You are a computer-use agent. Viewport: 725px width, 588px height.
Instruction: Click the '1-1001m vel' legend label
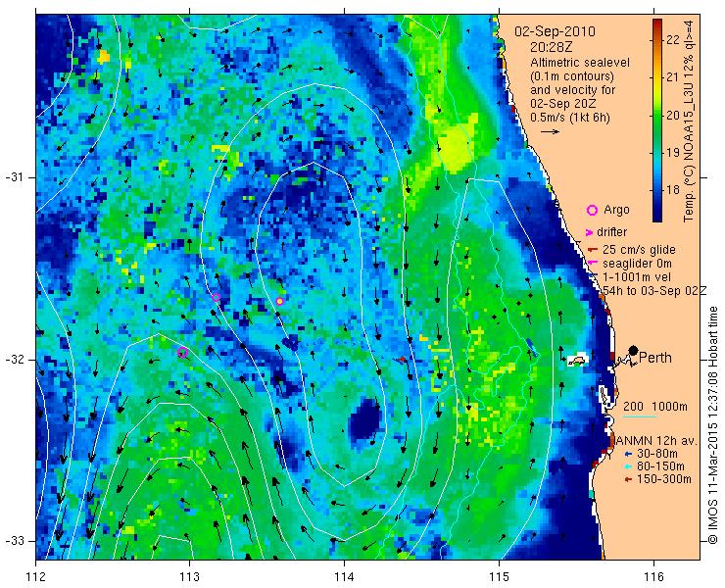(x=637, y=277)
